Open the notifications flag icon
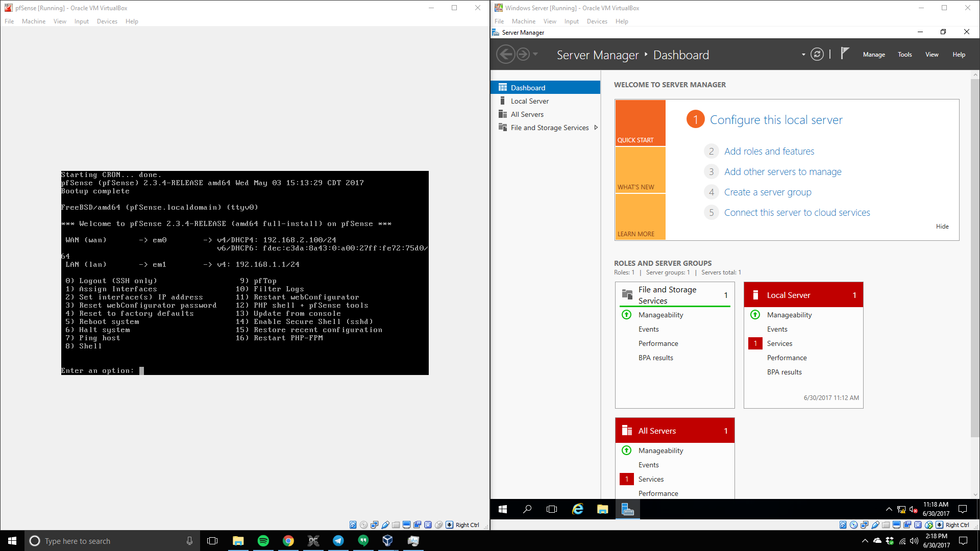980x551 pixels. pyautogui.click(x=845, y=54)
